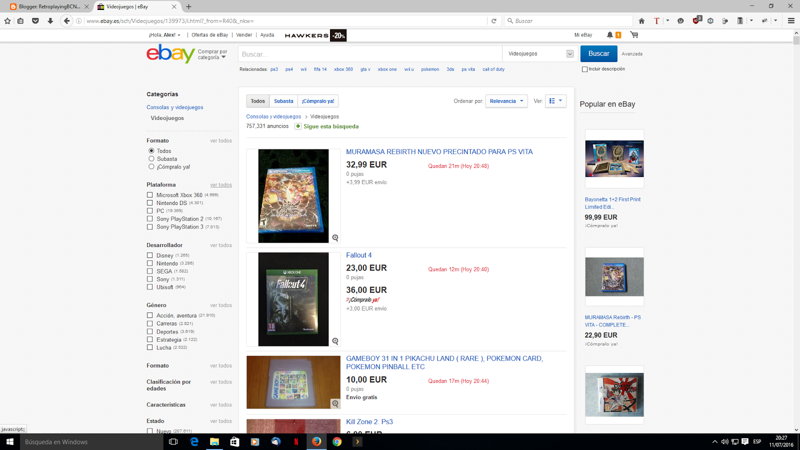Open the Videojuegos category dropdown
The image size is (800, 450).
[538, 54]
